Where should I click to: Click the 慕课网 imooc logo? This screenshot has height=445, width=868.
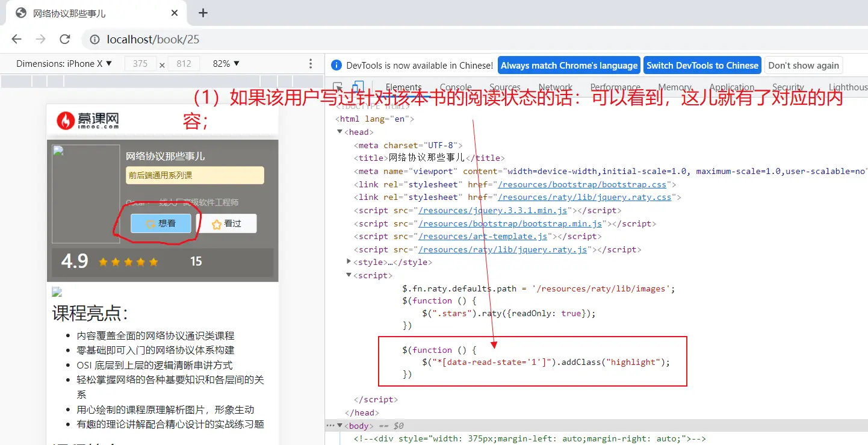pos(88,120)
